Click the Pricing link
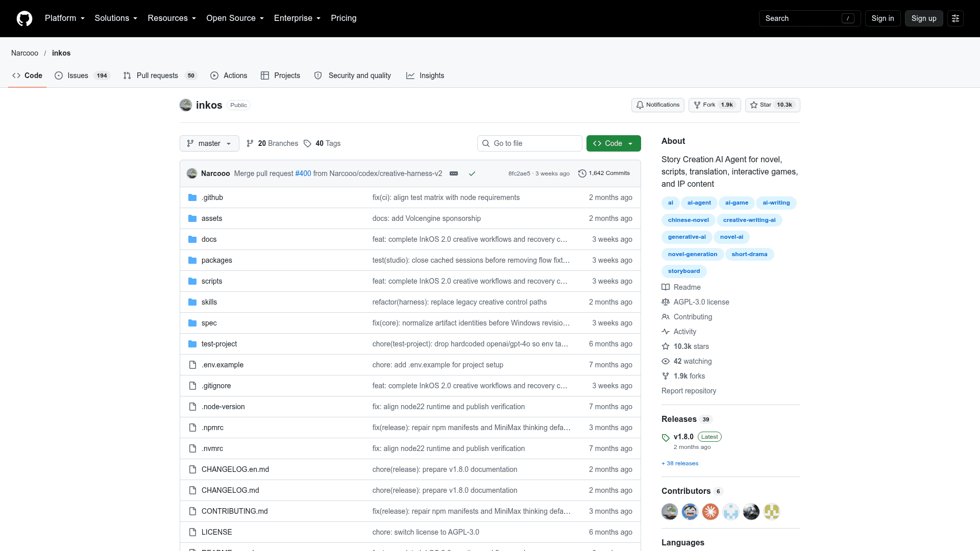 tap(344, 18)
